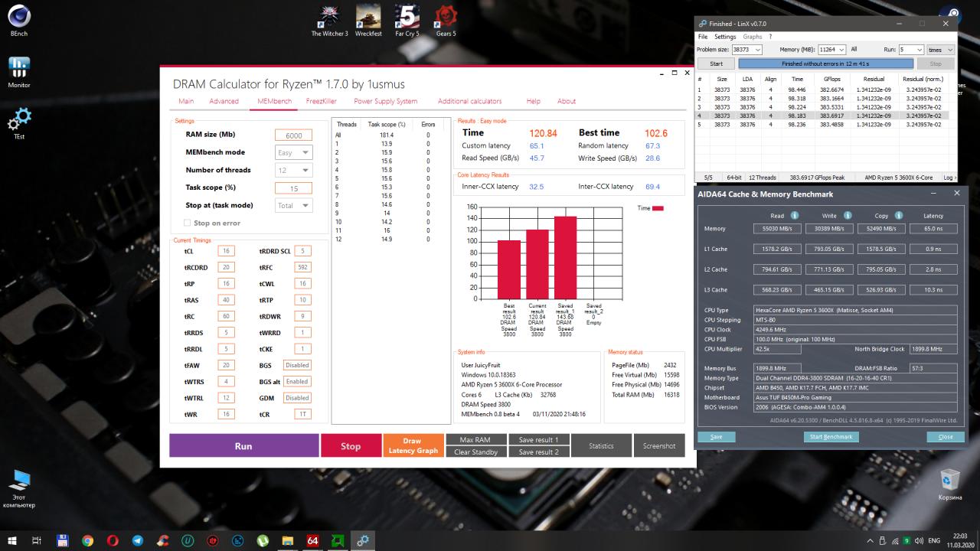Image resolution: width=980 pixels, height=551 pixels.
Task: Click the Screenshot button
Action: (659, 446)
